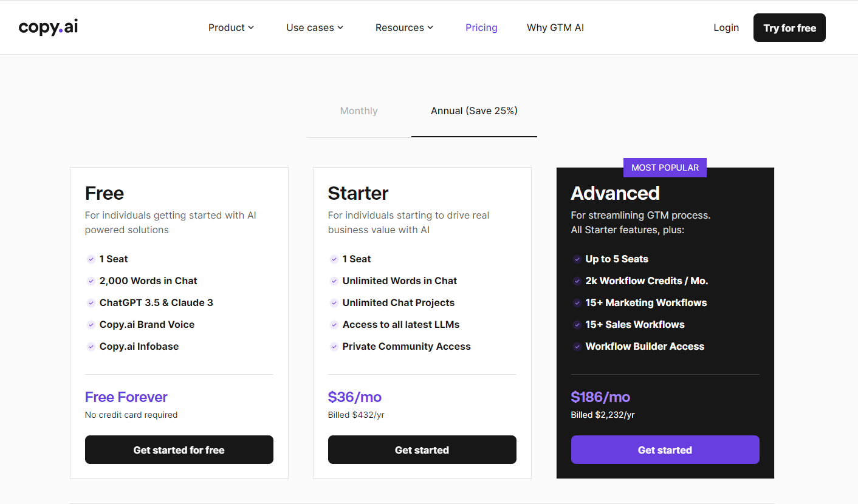Click check icon beside Unlimited Words in Chat
This screenshot has width=858, height=504.
coord(334,281)
